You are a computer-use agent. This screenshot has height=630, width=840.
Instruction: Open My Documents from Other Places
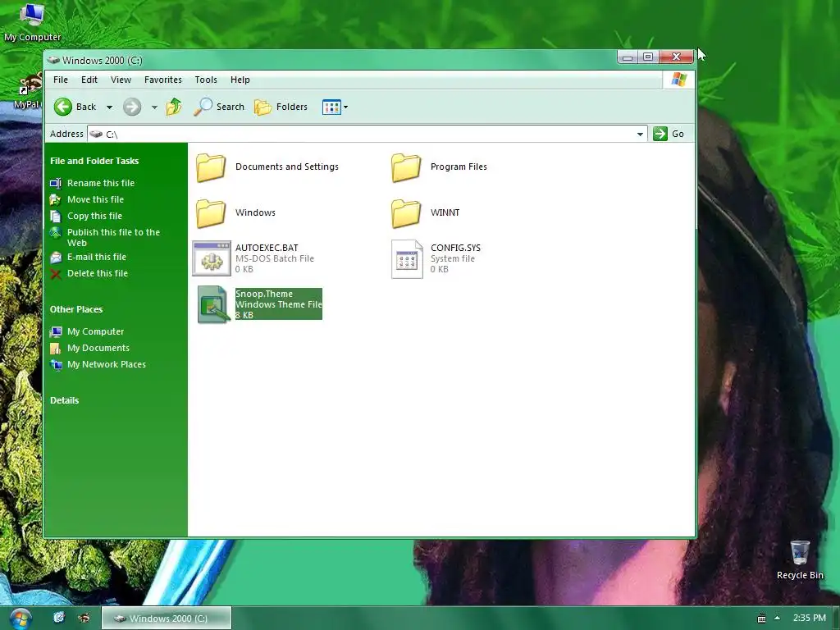point(98,348)
